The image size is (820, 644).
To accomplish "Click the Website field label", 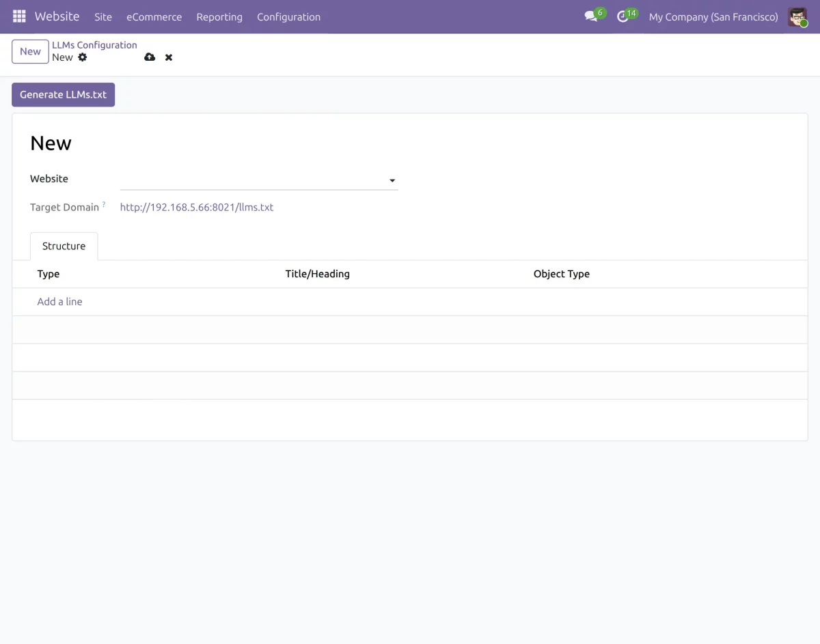I will pyautogui.click(x=49, y=179).
